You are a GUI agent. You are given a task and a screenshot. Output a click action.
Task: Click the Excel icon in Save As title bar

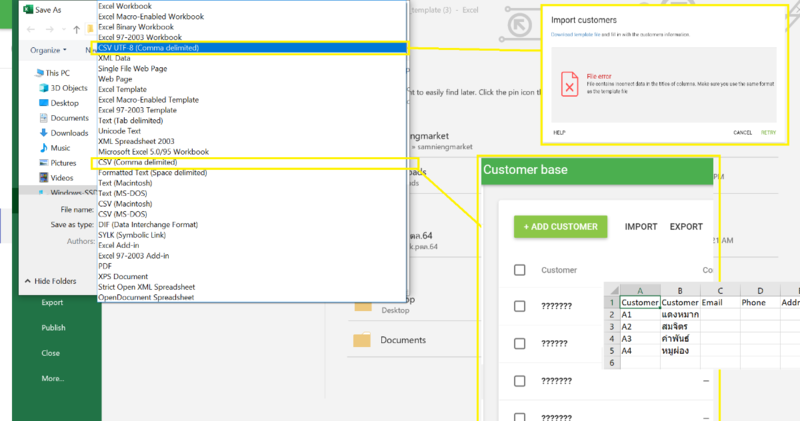click(x=29, y=9)
